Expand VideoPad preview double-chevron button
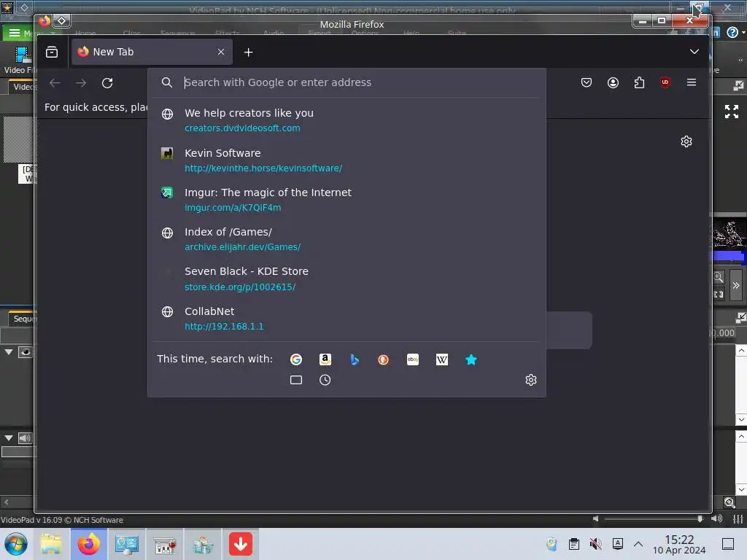 point(736,285)
